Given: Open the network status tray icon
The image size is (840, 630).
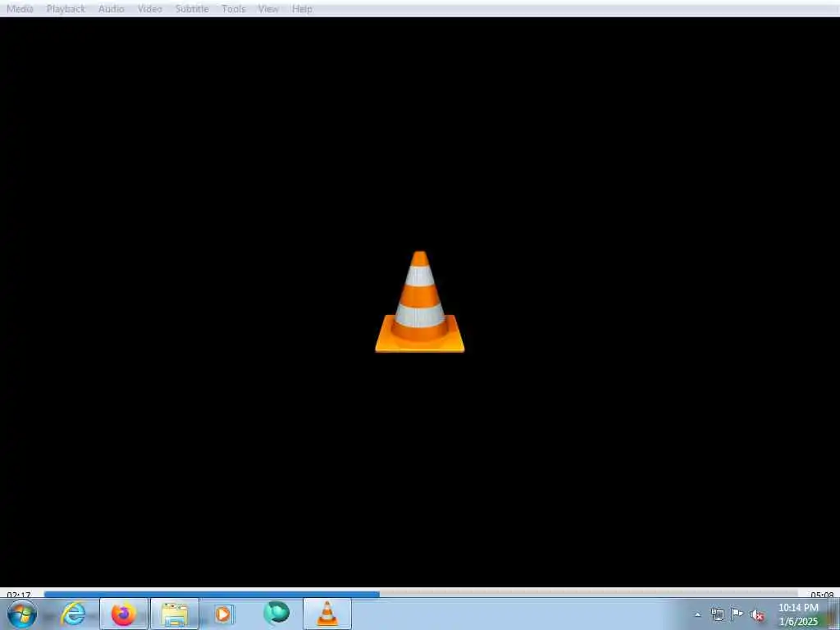Looking at the screenshot, I should point(717,614).
